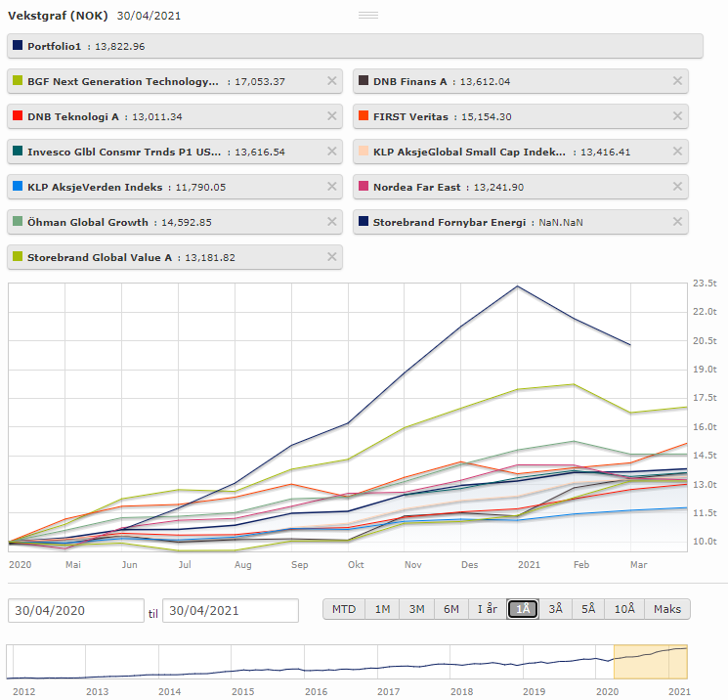Click BGF Next Generation Technology label

point(122,81)
